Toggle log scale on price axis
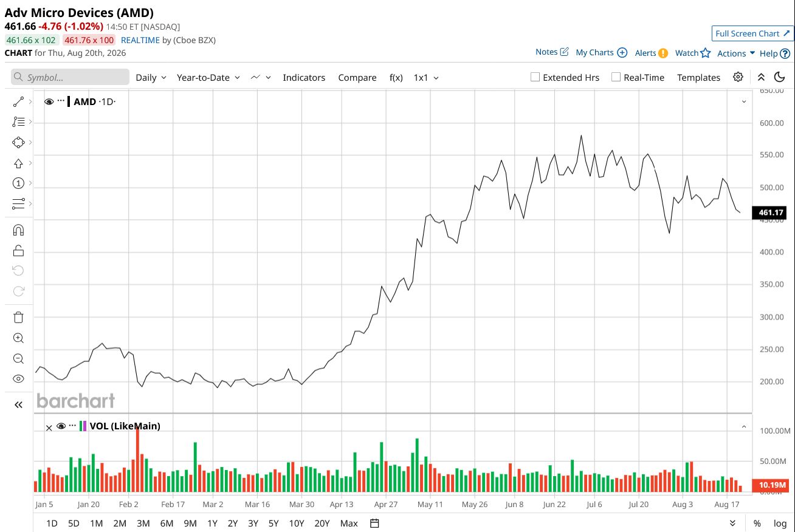Image resolution: width=795 pixels, height=532 pixels. 780,523
